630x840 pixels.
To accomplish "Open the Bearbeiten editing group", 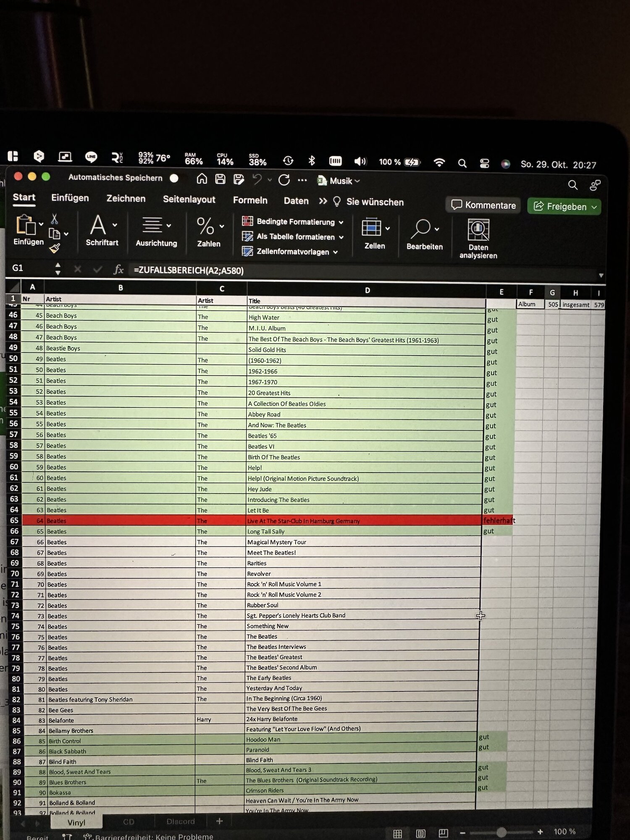I will click(x=425, y=235).
